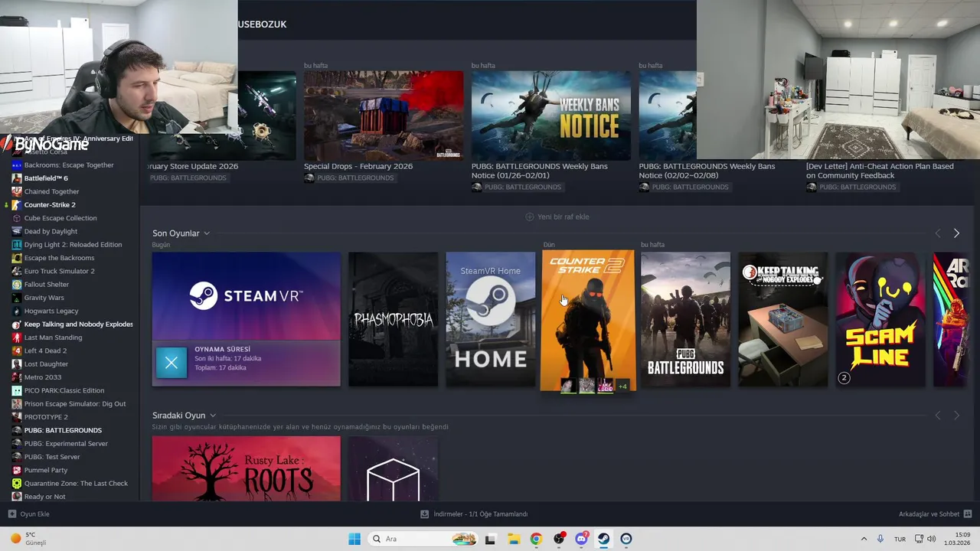Open Dead by Daylight sidebar icon

tap(17, 231)
